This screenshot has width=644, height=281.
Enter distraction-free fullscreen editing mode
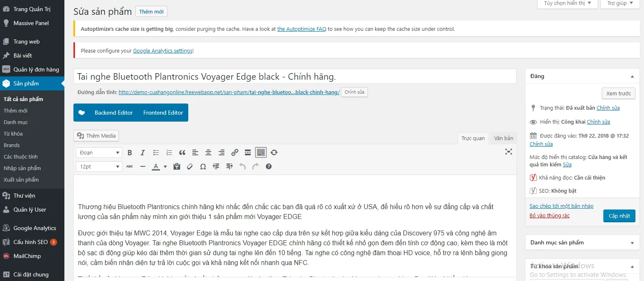coord(509,152)
